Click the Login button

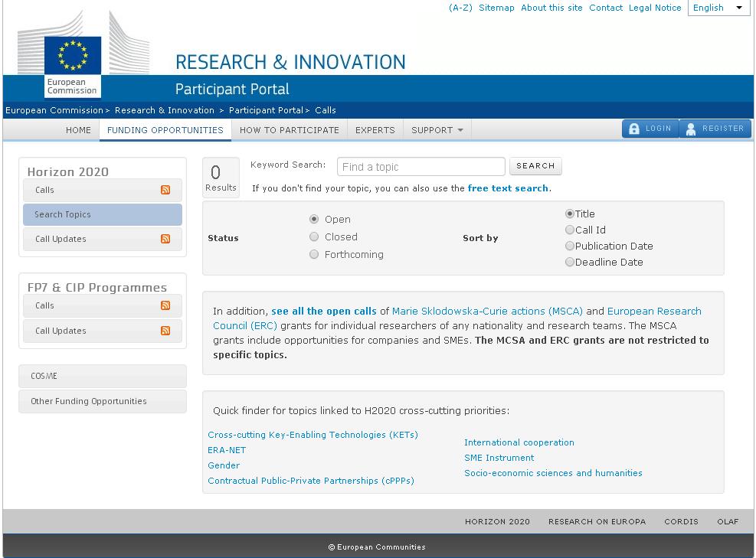coord(650,129)
